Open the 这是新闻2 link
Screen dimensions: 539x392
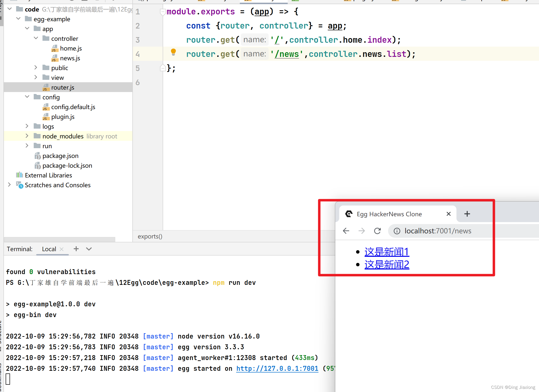click(387, 265)
